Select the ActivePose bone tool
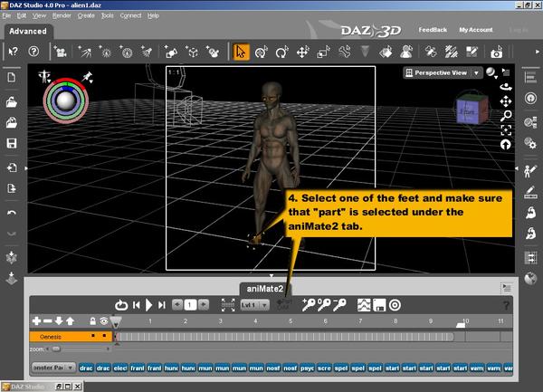Viewport: 543px width, 392px height. (x=345, y=52)
